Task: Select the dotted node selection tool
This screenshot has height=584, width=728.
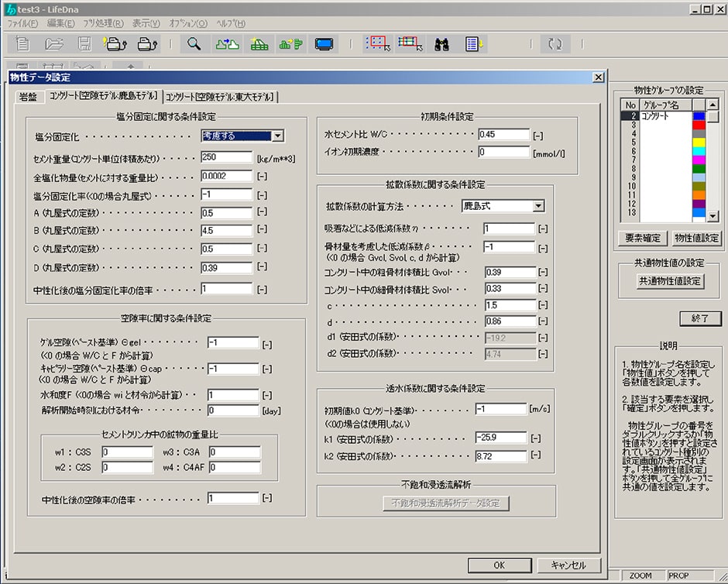Action: click(x=378, y=43)
